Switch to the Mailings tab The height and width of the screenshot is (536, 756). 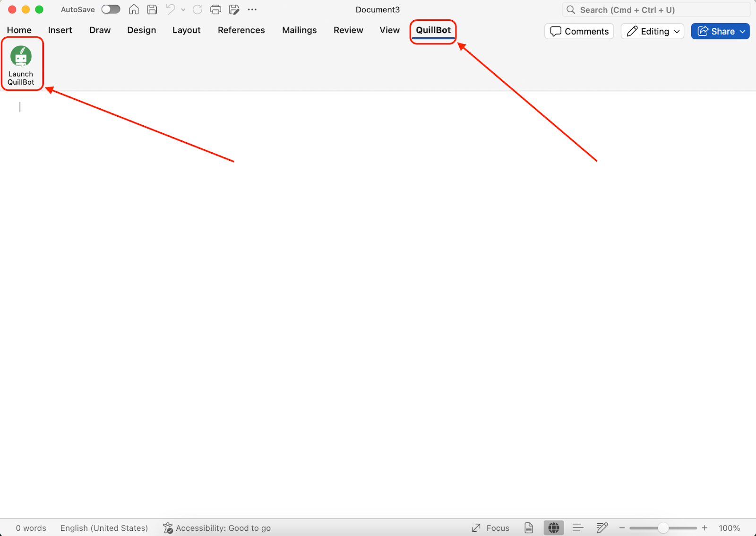pos(299,30)
